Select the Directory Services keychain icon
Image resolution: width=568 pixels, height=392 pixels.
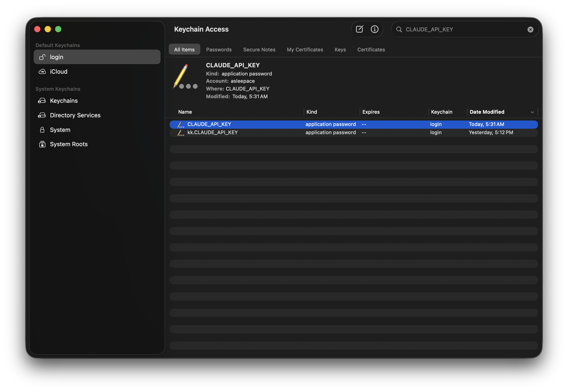[42, 115]
